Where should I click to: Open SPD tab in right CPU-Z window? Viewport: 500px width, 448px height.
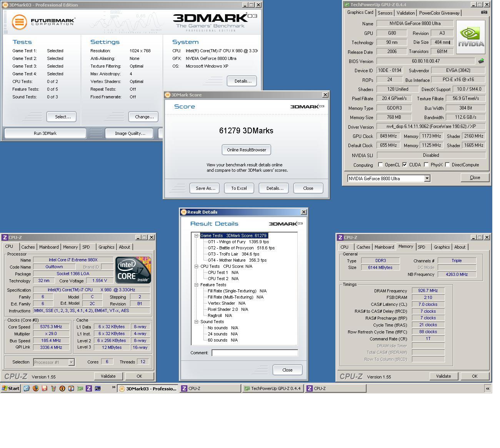(422, 247)
